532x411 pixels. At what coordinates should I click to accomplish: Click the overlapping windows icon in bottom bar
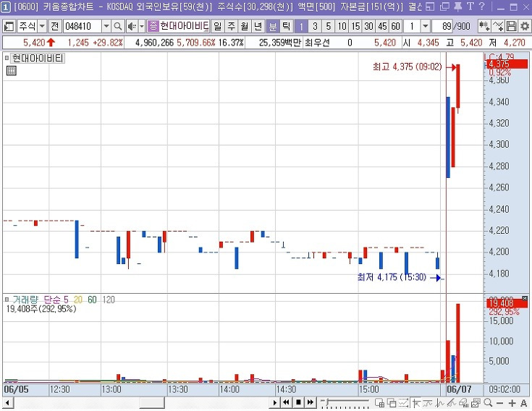(x=392, y=403)
